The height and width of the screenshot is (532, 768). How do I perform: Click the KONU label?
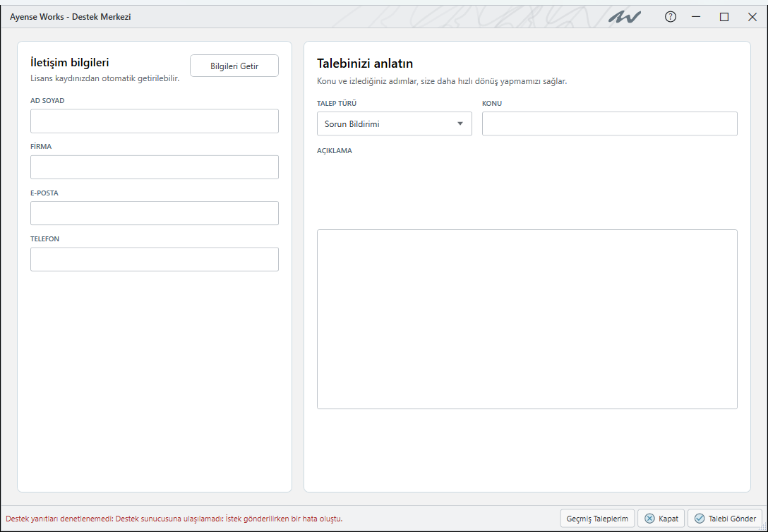[x=492, y=104]
